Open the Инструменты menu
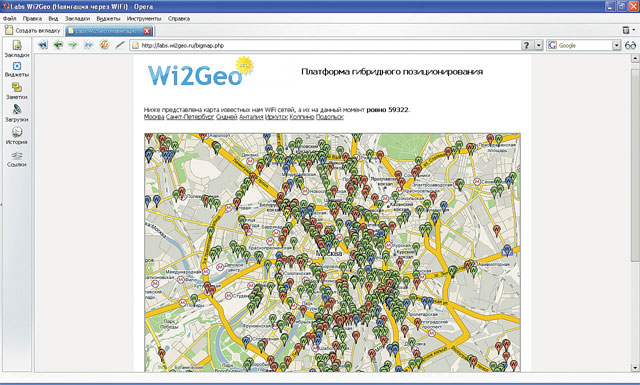Image resolution: width=640 pixels, height=385 pixels. 144,18
